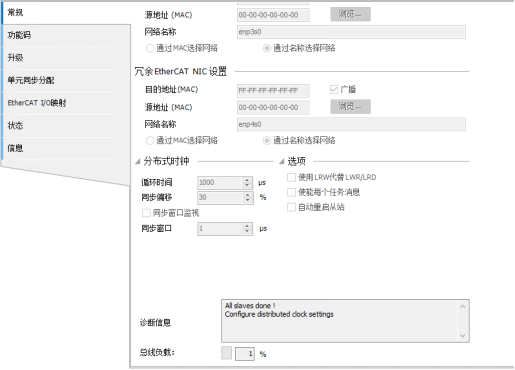Click the 浏览... button in redundant NIC settings
The image size is (515, 370).
coord(350,107)
